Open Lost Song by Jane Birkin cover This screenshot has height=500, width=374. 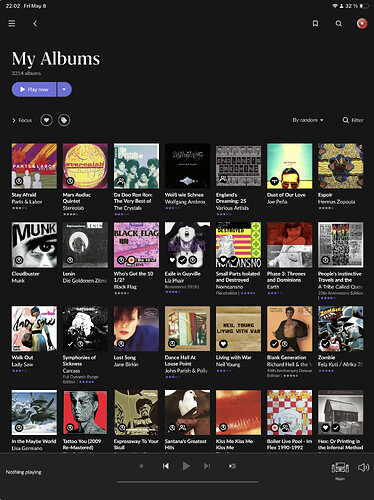(x=136, y=329)
